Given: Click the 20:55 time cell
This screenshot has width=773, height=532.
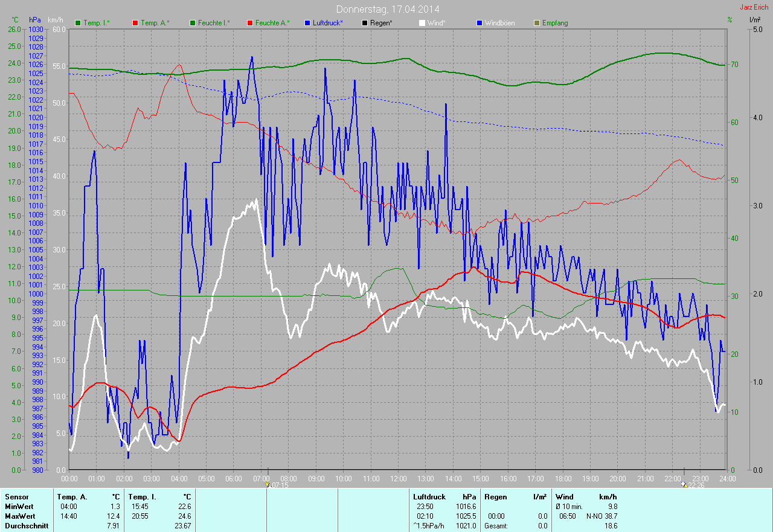Looking at the screenshot, I should pyautogui.click(x=140, y=516).
